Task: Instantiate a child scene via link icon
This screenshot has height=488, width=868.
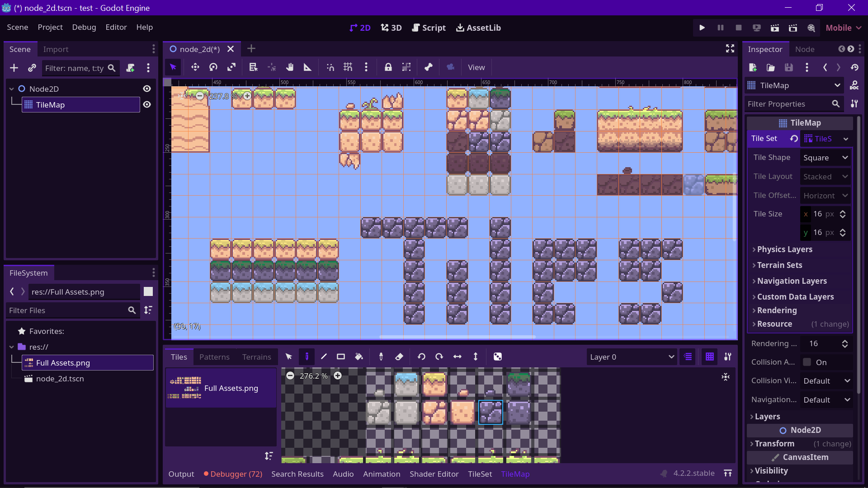Action: tap(32, 68)
